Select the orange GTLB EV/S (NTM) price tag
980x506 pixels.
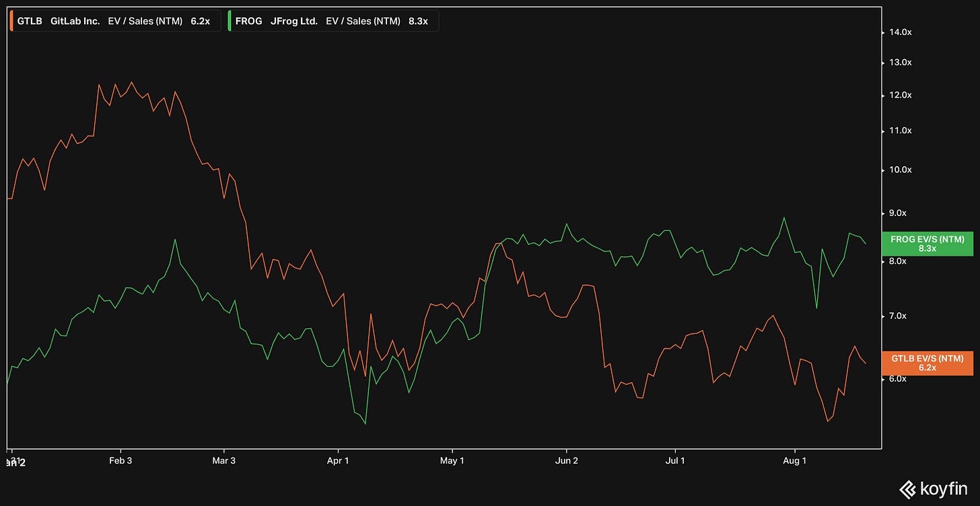click(927, 363)
